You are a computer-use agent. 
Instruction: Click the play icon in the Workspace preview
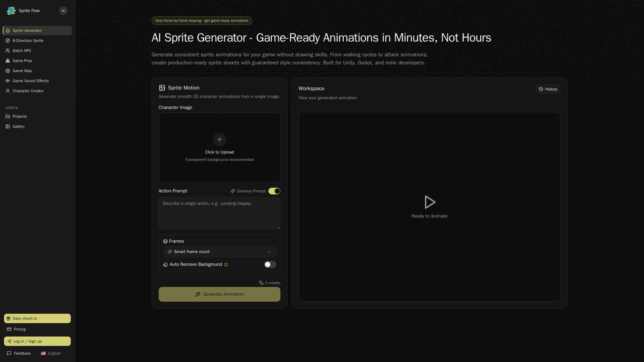[x=430, y=202]
